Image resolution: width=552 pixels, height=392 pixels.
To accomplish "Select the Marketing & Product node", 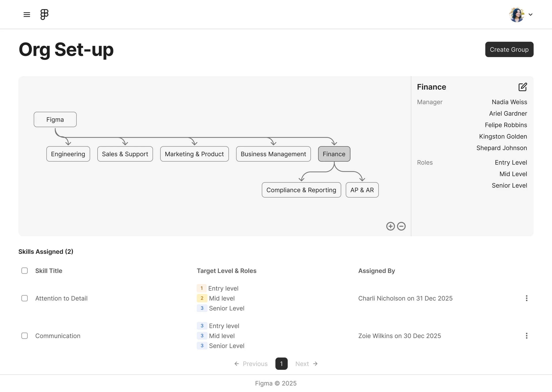I will click(x=194, y=154).
